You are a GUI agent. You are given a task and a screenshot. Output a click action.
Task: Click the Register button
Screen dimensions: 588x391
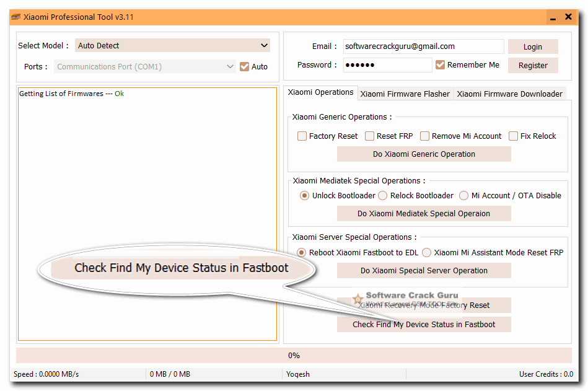pyautogui.click(x=533, y=65)
